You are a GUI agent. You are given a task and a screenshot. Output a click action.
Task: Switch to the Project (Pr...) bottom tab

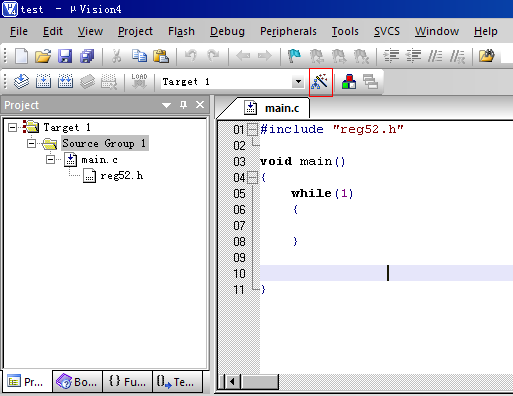(x=27, y=382)
